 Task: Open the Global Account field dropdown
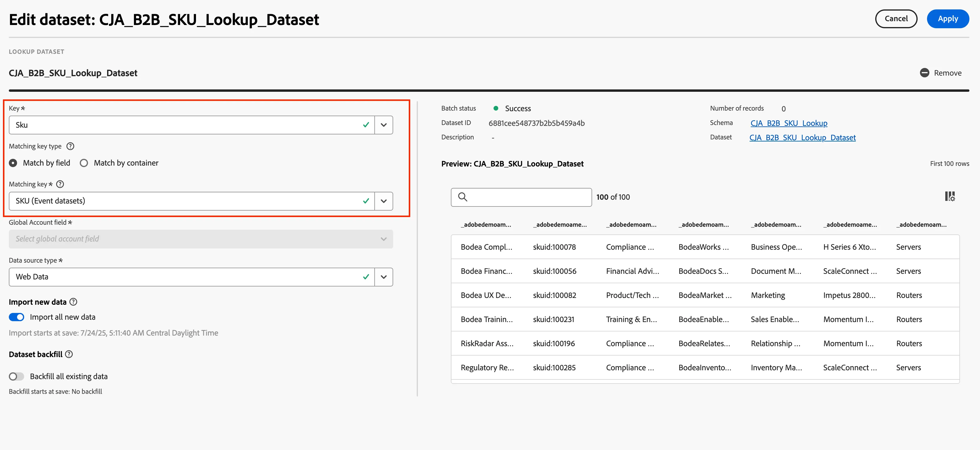click(x=201, y=239)
